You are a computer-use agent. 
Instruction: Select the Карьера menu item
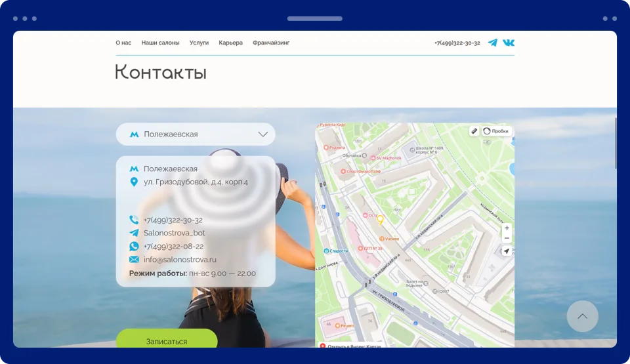pos(230,43)
